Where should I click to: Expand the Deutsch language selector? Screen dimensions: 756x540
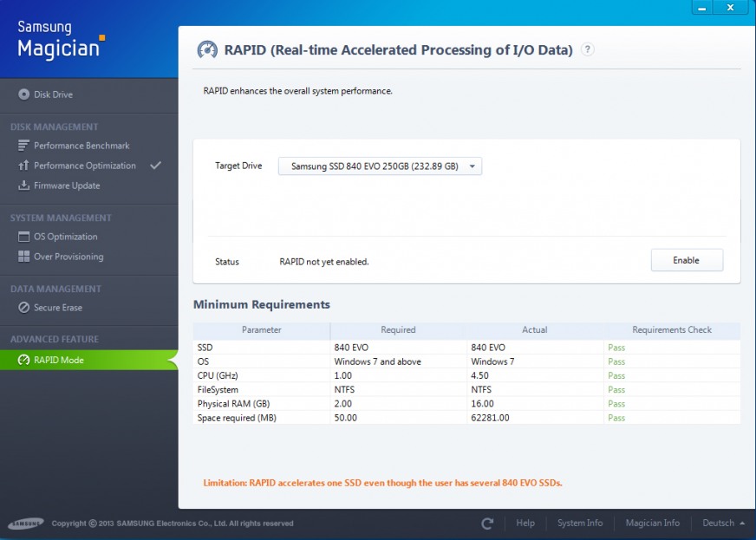pos(723,524)
